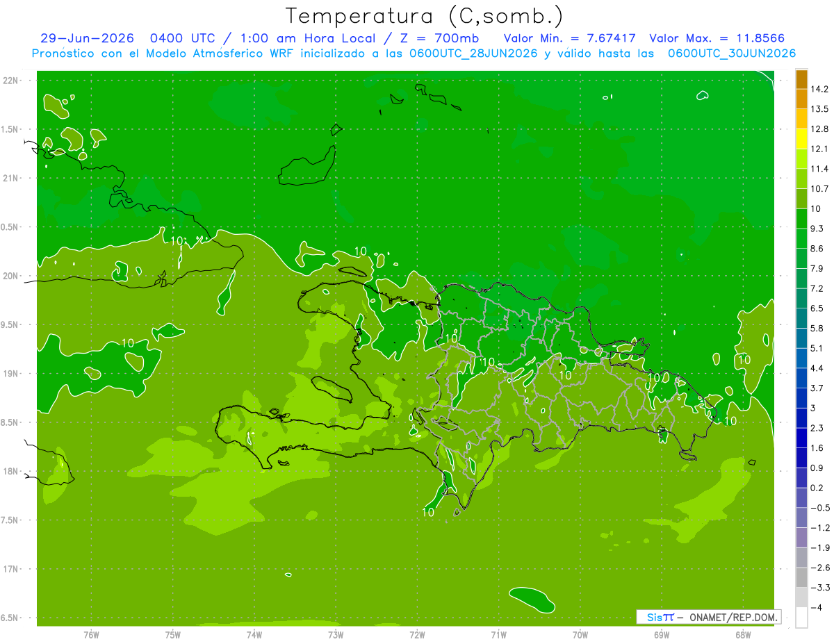The height and width of the screenshot is (644, 834).
Task: Select the '-0.5' colorbar value
Action: 820,508
